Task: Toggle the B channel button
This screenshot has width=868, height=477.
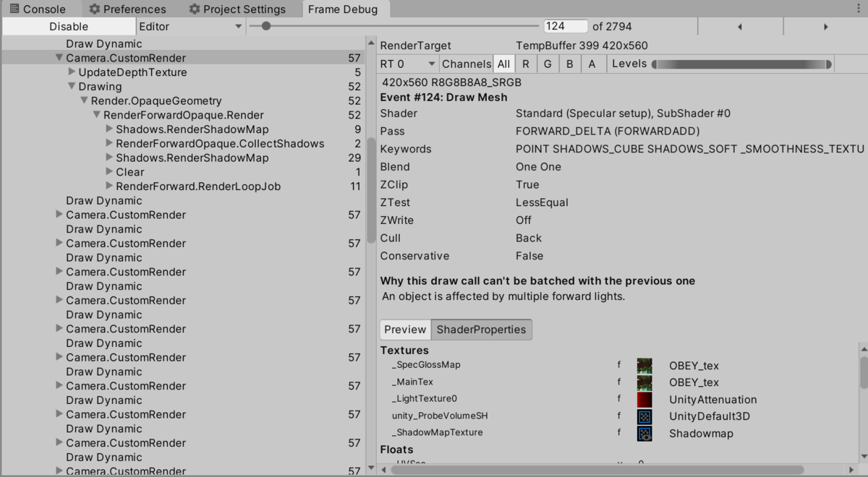Action: [570, 64]
